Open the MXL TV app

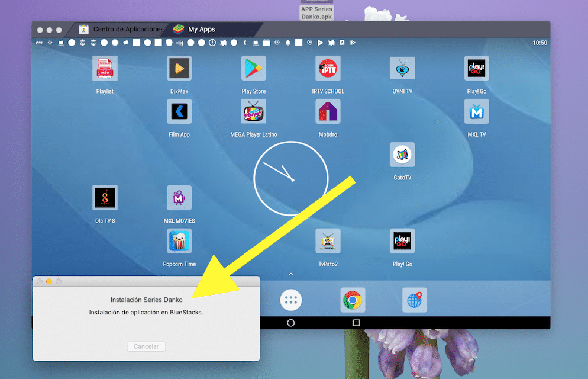tap(476, 112)
